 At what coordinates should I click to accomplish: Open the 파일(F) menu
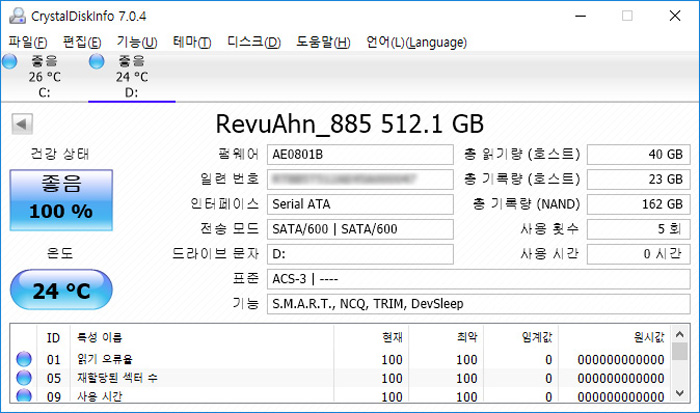(x=27, y=42)
